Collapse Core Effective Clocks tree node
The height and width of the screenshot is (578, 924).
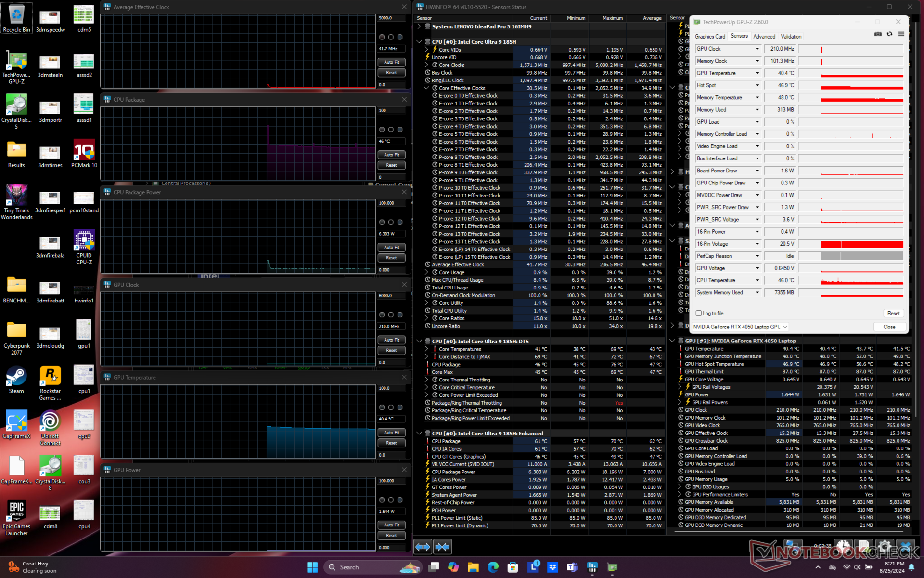(426, 88)
